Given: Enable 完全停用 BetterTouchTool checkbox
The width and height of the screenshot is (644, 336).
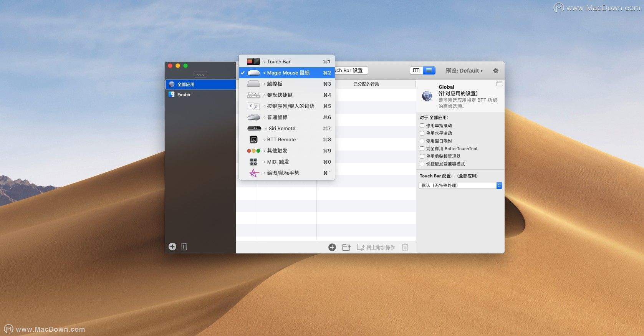Looking at the screenshot, I should [422, 149].
